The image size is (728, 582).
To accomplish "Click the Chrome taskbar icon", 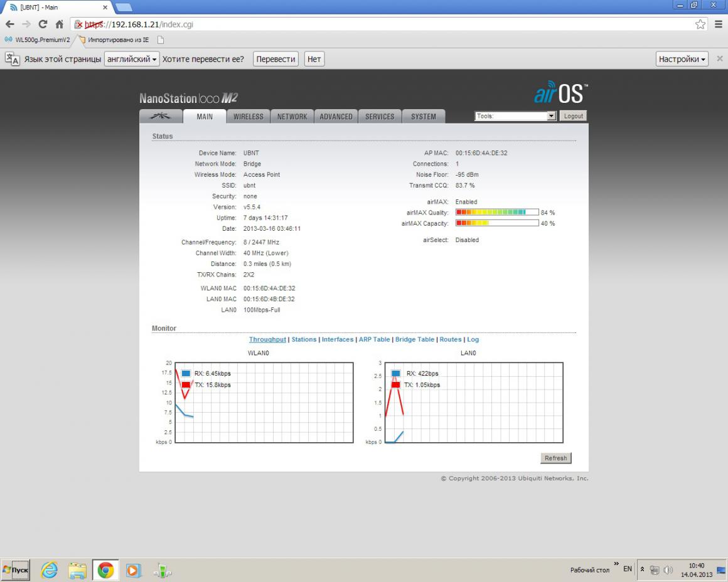I will pos(105,570).
